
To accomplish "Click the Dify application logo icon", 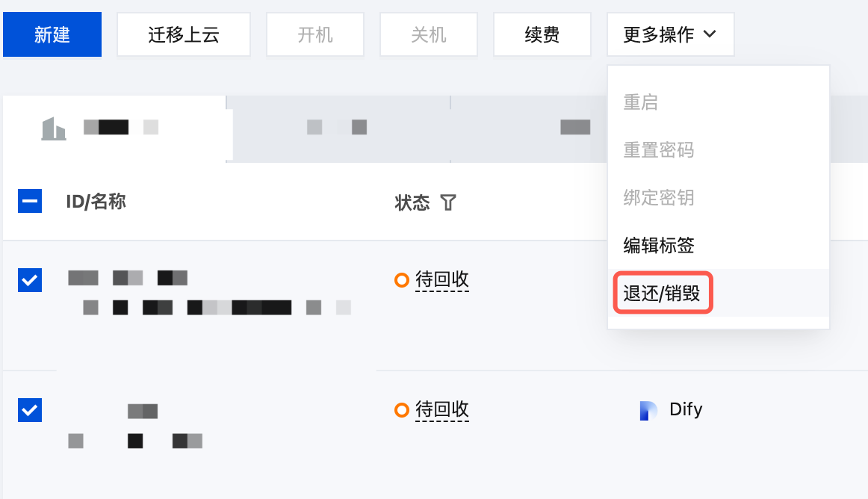I will pos(648,410).
